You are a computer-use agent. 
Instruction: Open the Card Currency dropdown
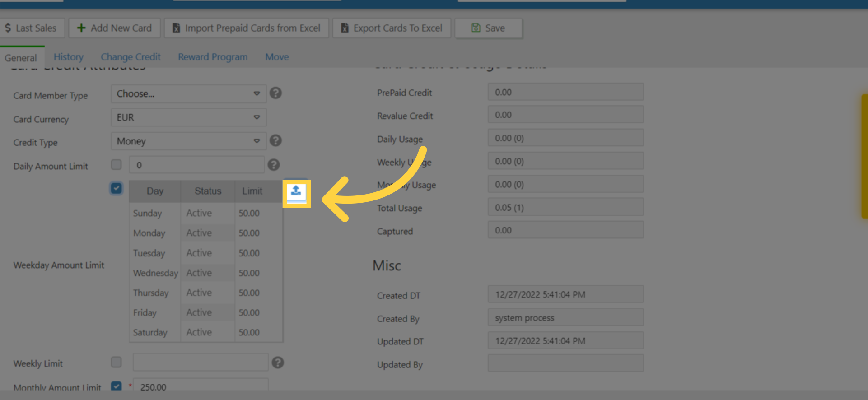coord(189,117)
